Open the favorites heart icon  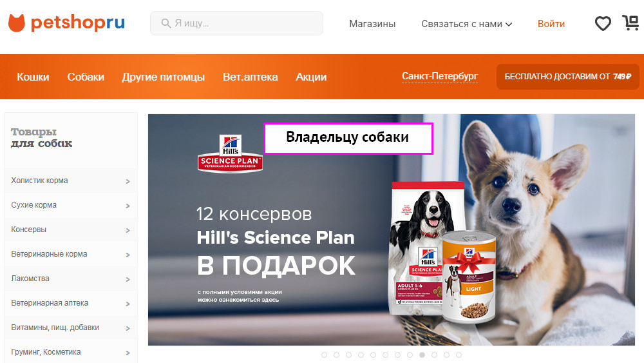[603, 23]
